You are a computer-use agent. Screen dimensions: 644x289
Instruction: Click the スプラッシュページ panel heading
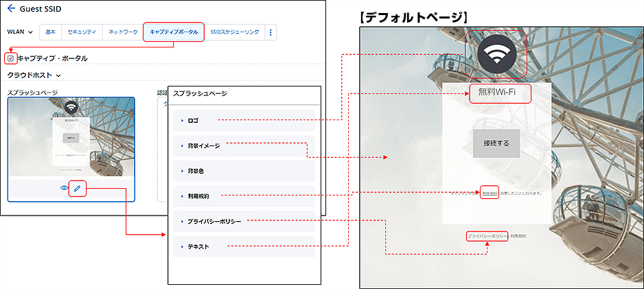click(200, 93)
